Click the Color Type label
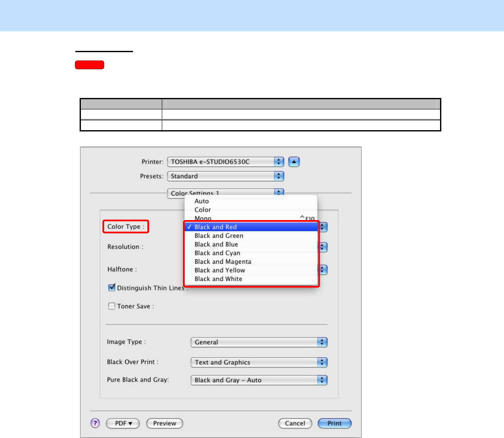 (126, 226)
